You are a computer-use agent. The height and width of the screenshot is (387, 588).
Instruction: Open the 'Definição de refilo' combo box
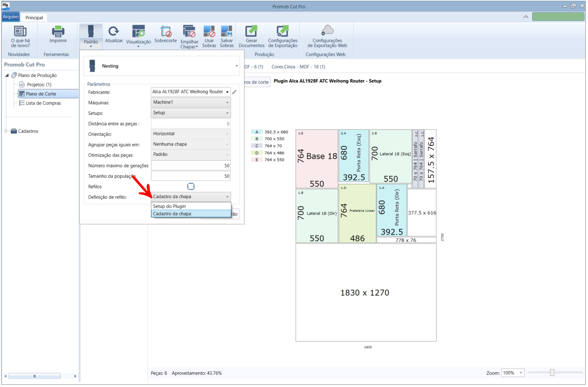191,197
